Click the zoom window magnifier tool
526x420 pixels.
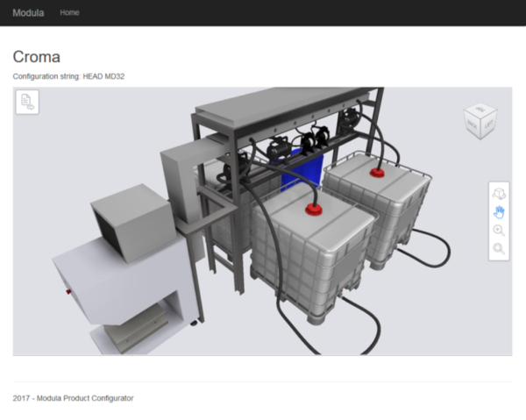click(x=499, y=248)
